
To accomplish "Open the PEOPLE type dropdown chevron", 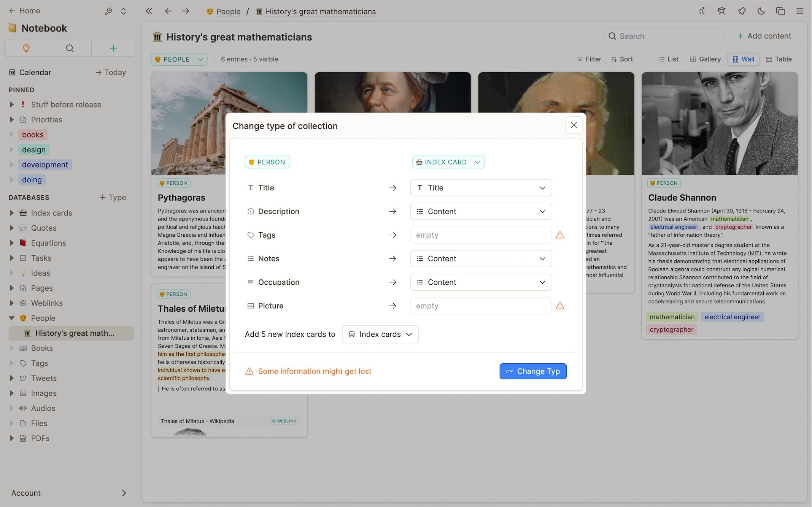I will tap(200, 59).
